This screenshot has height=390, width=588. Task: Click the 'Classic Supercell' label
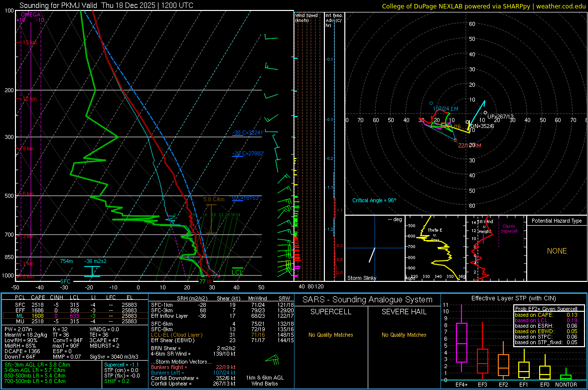(x=509, y=229)
